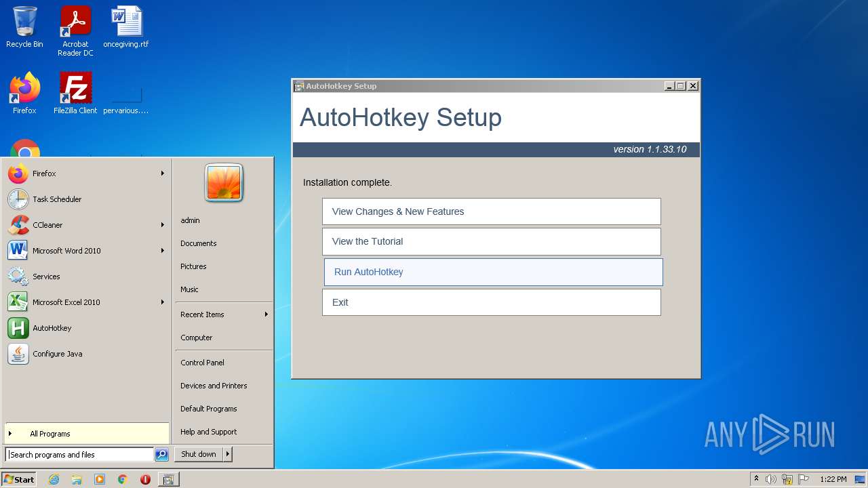
Task: Click the Services gear icon
Action: coord(18,277)
